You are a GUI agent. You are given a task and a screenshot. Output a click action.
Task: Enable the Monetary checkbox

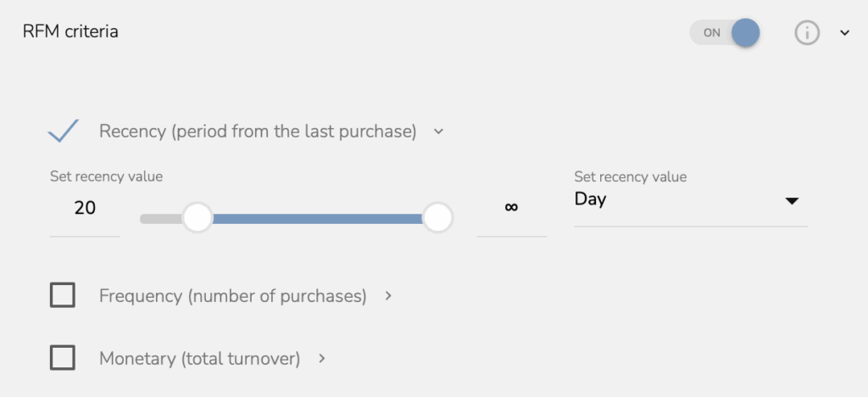click(63, 358)
